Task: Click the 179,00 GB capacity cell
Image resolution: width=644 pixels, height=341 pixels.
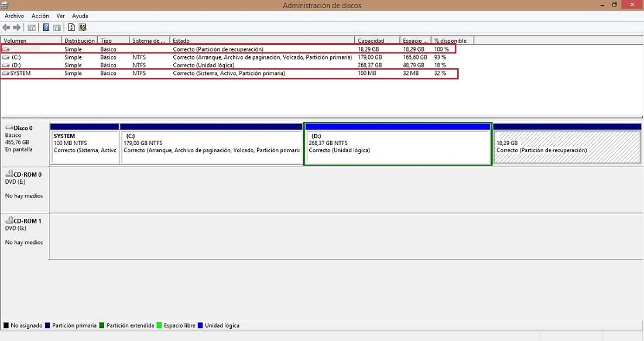Action: point(369,57)
